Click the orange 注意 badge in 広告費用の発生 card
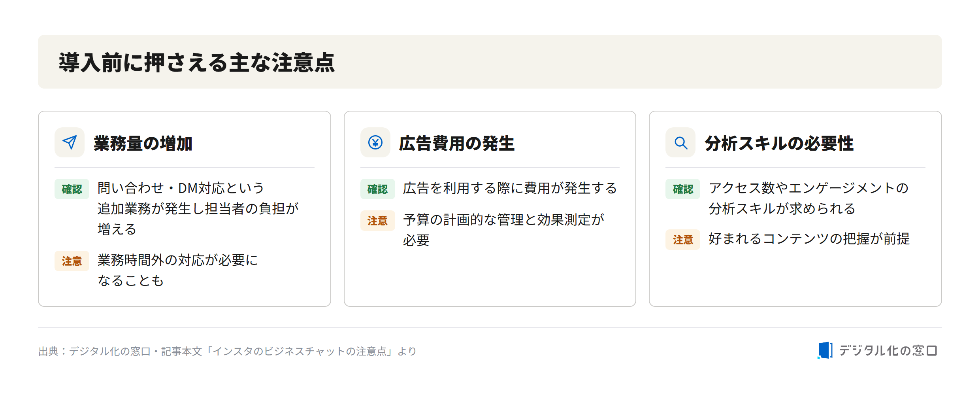This screenshot has width=980, height=397. tap(377, 221)
